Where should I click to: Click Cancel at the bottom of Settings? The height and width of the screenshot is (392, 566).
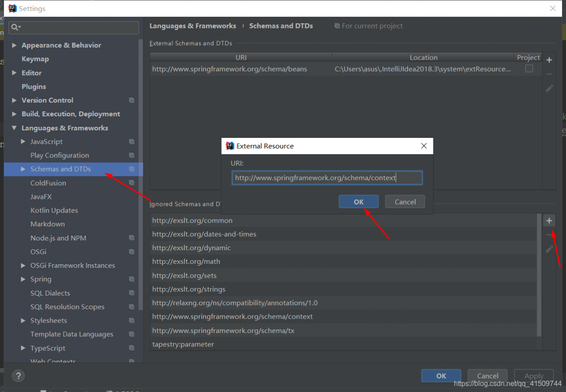pyautogui.click(x=488, y=376)
